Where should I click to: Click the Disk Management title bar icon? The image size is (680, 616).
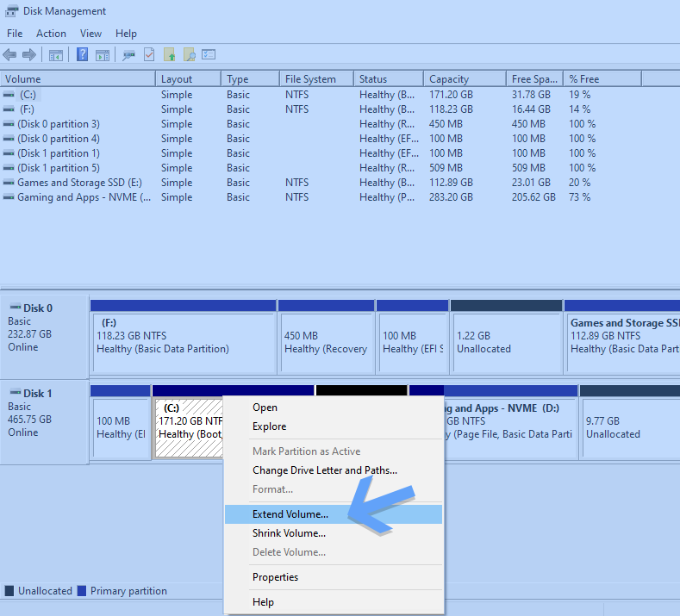coord(12,11)
